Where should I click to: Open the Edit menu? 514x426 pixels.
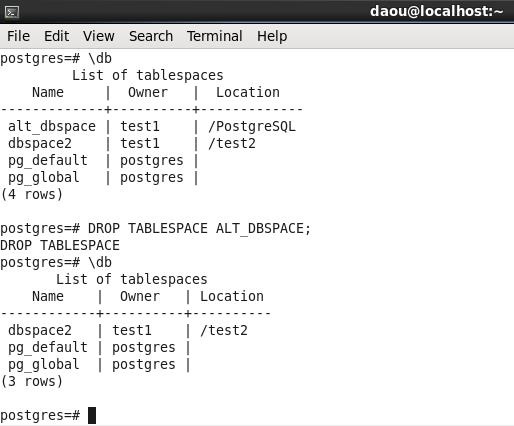[57, 36]
